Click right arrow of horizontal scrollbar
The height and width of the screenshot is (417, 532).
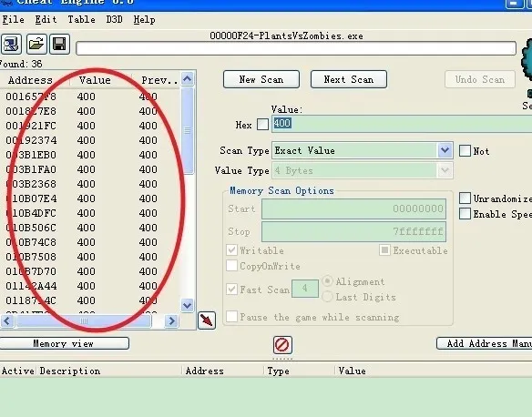pos(171,320)
